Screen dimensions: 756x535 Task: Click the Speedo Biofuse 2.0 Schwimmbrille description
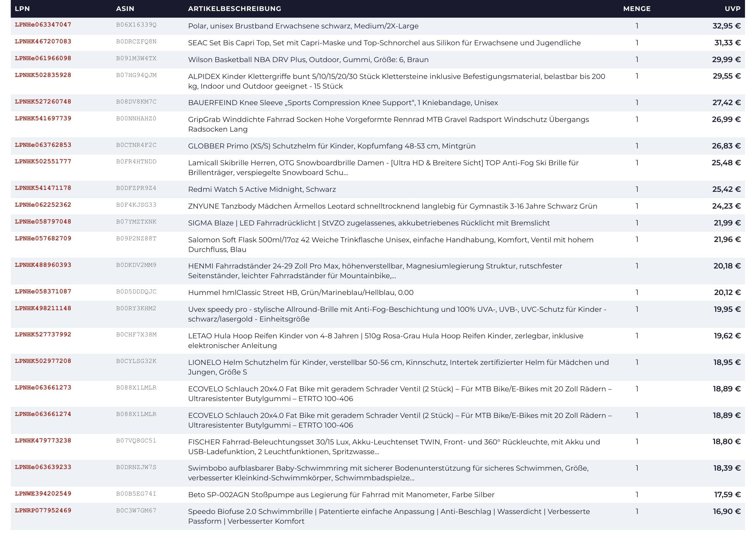(x=389, y=516)
